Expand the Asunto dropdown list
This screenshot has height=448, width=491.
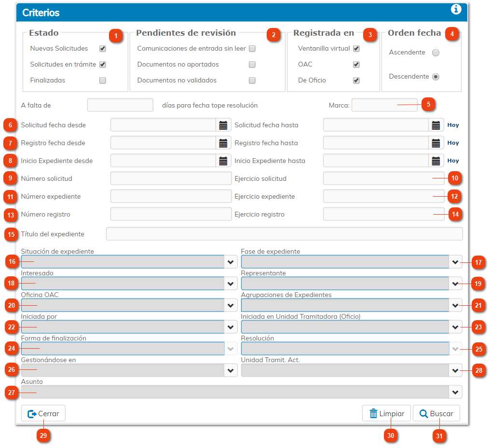click(455, 392)
